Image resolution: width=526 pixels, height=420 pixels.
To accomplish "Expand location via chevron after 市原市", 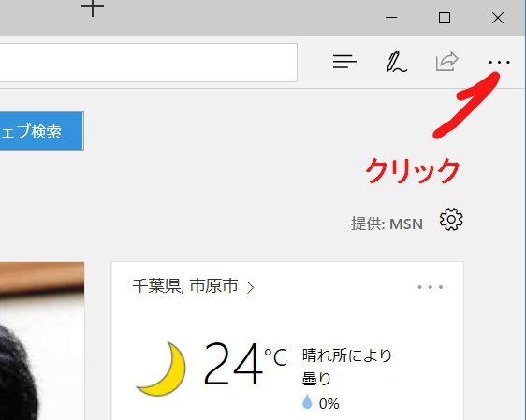I will (x=250, y=287).
